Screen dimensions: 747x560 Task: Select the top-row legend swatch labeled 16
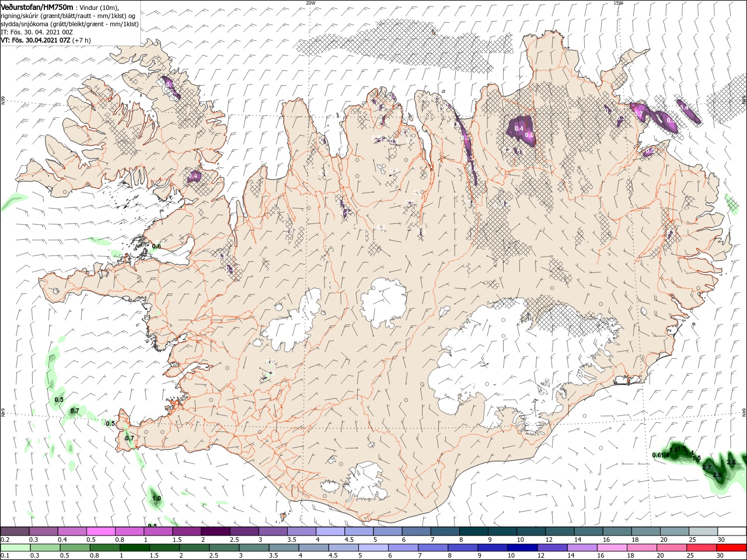pyautogui.click(x=617, y=531)
